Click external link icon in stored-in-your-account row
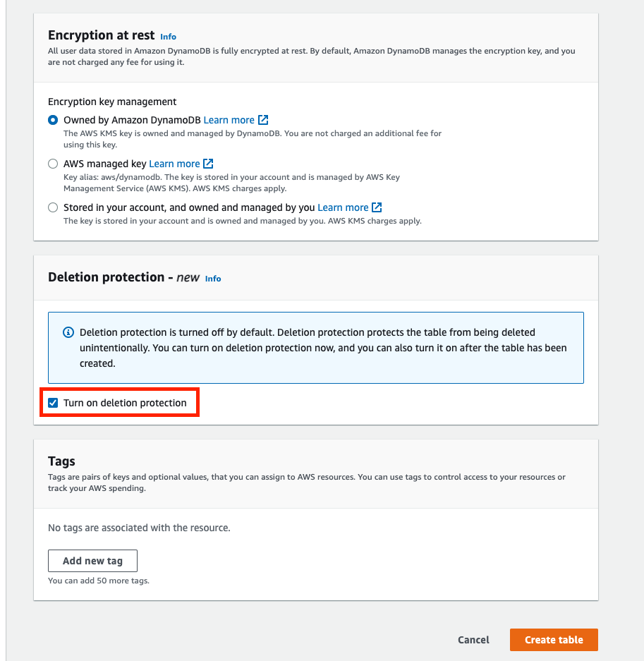The image size is (644, 661). 377,207
